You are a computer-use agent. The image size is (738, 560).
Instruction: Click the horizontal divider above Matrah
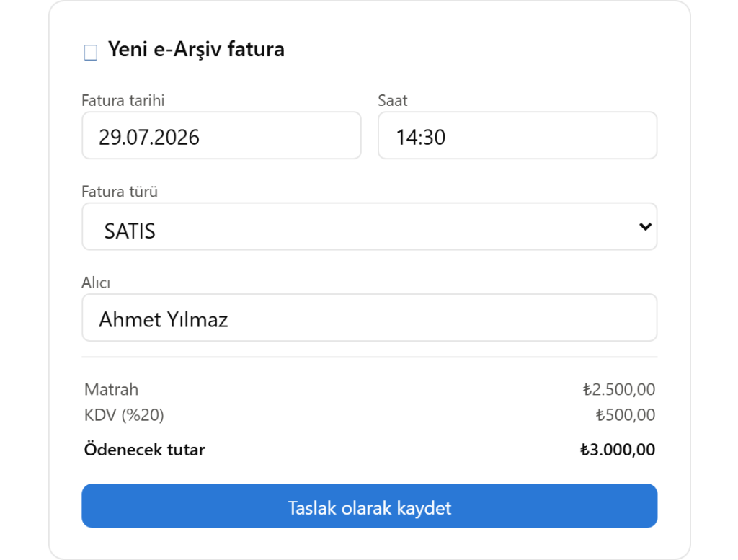(370, 357)
